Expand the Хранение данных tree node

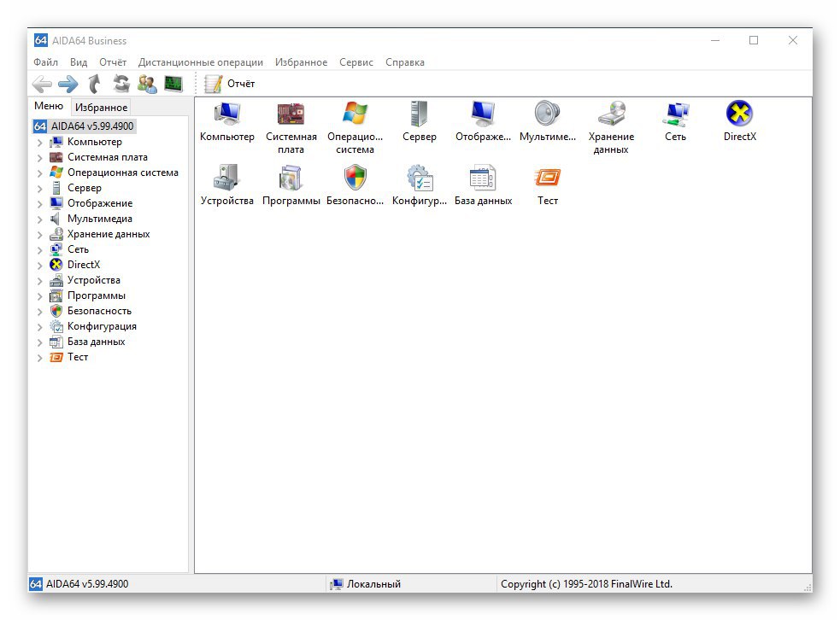(x=39, y=235)
